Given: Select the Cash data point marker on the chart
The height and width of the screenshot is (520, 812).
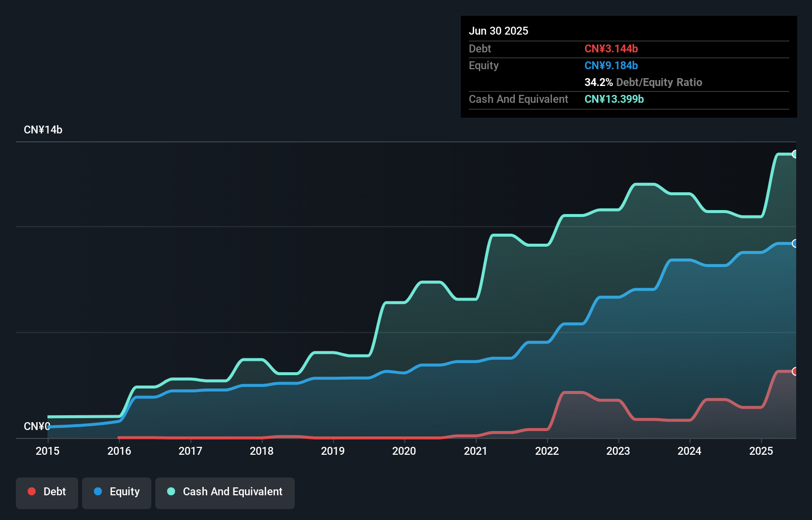Looking at the screenshot, I should pyautogui.click(x=795, y=154).
